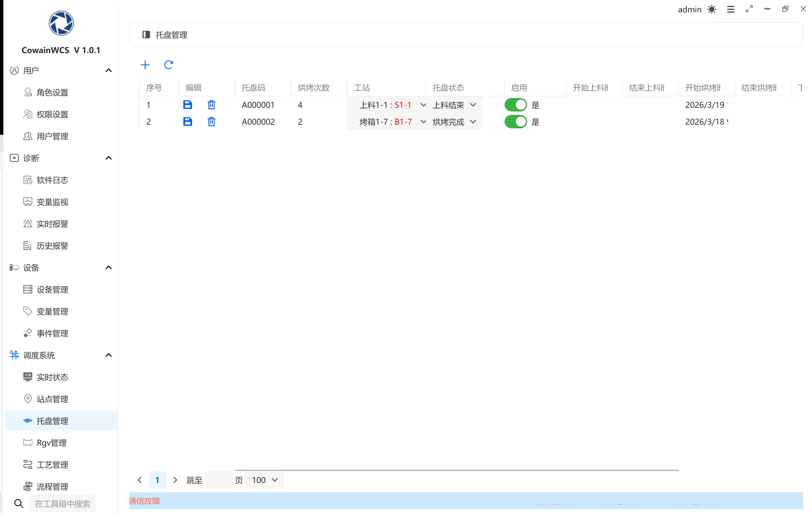Navigate to 变量监视 page
Image resolution: width=812 pixels, height=515 pixels.
(52, 202)
